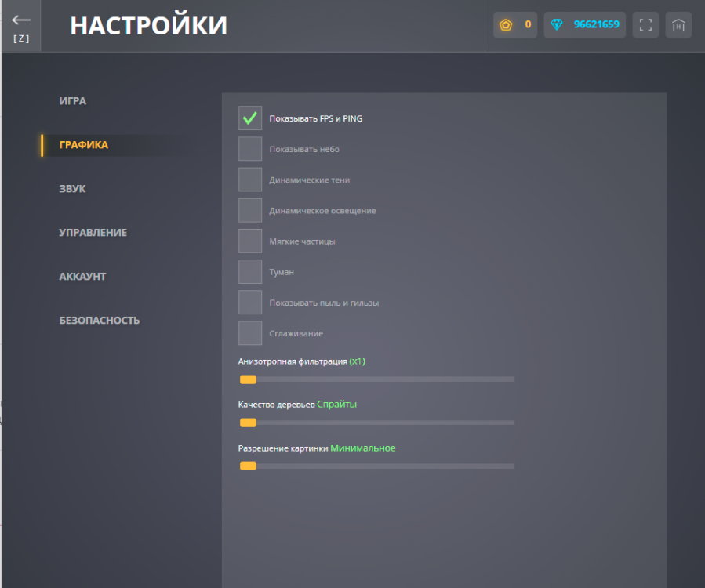This screenshot has height=588, width=705.
Task: Click Анизотропная фильтрация slider handle
Action: coord(248,379)
